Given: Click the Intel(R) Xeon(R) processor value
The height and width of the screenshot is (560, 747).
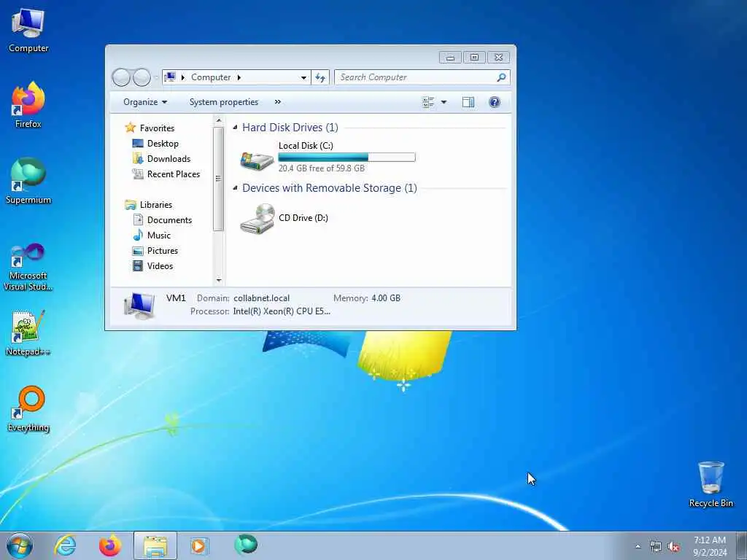Looking at the screenshot, I should point(282,311).
